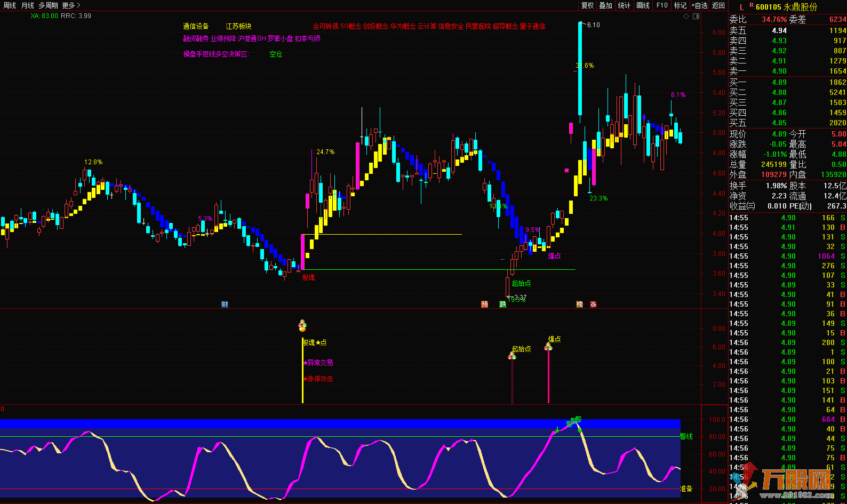This screenshot has height=504, width=847.
Task: Click the tick trade with volume 684
Action: (x=787, y=419)
